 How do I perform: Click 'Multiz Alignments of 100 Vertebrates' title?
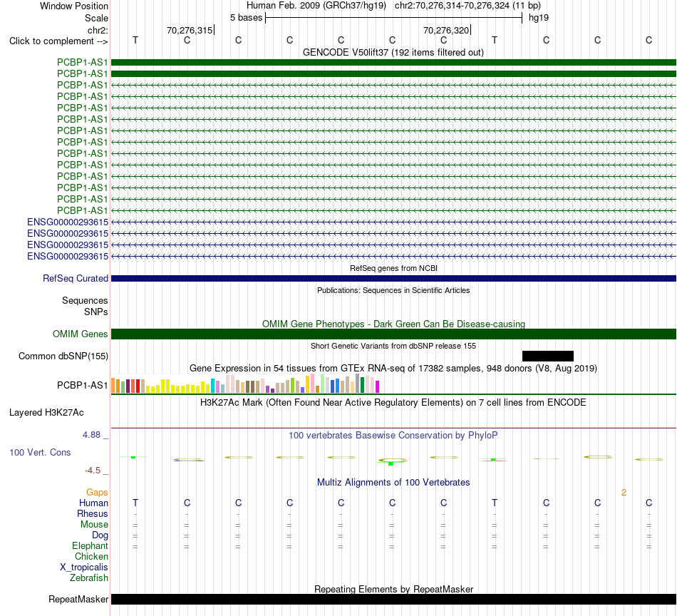point(393,483)
